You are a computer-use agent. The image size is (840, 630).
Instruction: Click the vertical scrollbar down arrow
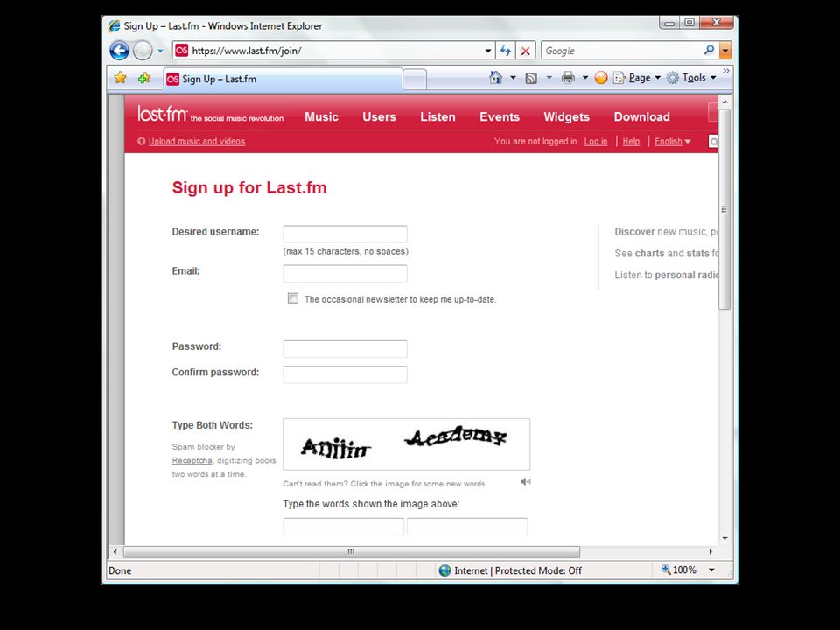(x=724, y=538)
